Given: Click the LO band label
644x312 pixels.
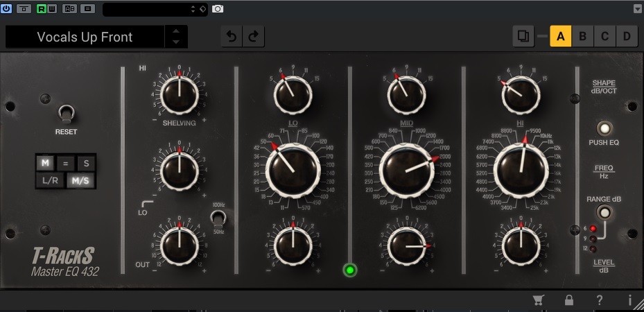Looking at the screenshot, I should coord(293,123).
